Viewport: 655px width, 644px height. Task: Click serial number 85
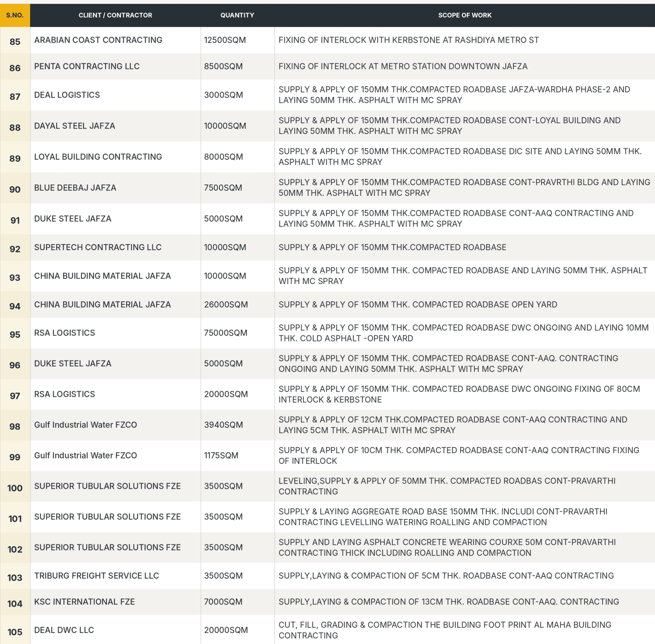(15, 42)
